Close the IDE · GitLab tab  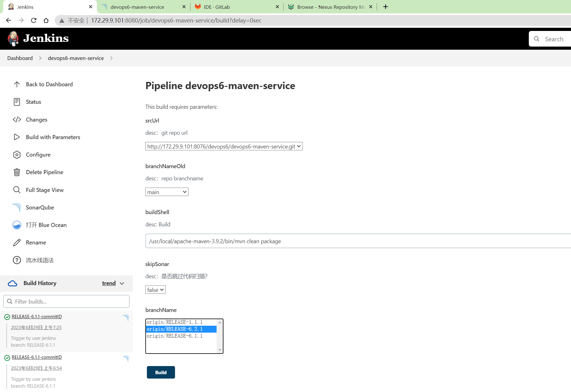[277, 7]
